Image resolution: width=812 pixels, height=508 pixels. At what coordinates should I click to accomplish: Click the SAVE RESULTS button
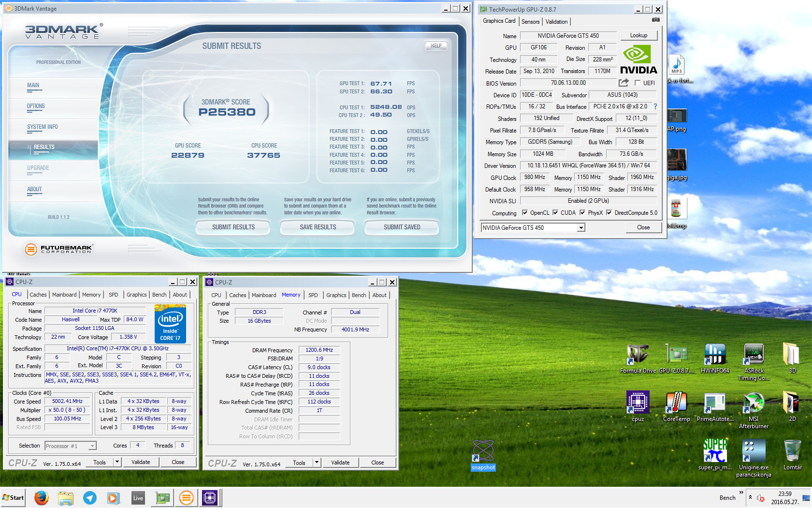318,227
